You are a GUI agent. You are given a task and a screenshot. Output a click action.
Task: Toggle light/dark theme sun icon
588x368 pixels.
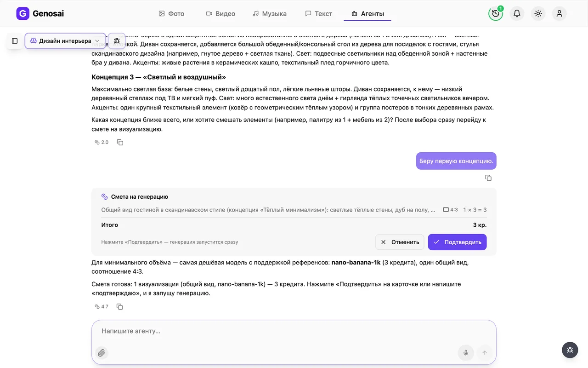(538, 13)
